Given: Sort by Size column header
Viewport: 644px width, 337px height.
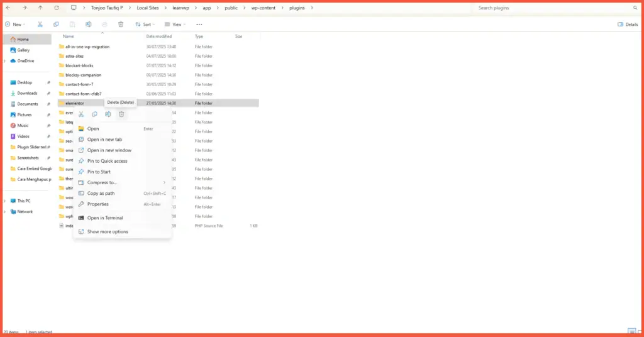Looking at the screenshot, I should (238, 36).
